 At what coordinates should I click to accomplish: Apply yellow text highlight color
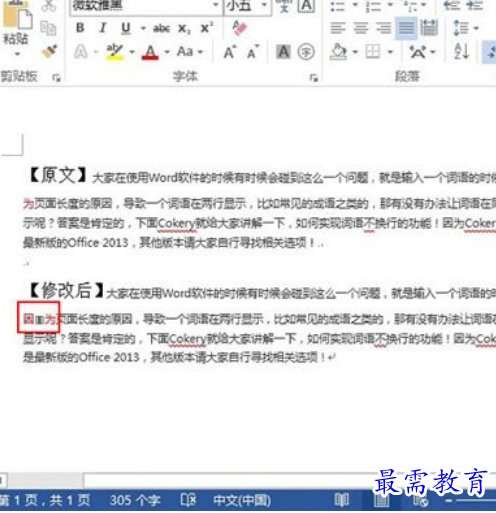pyautogui.click(x=115, y=52)
